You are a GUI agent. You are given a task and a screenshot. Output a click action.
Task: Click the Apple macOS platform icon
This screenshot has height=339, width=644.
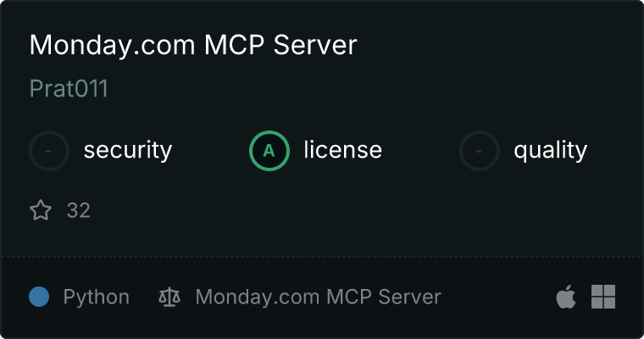pos(566,297)
